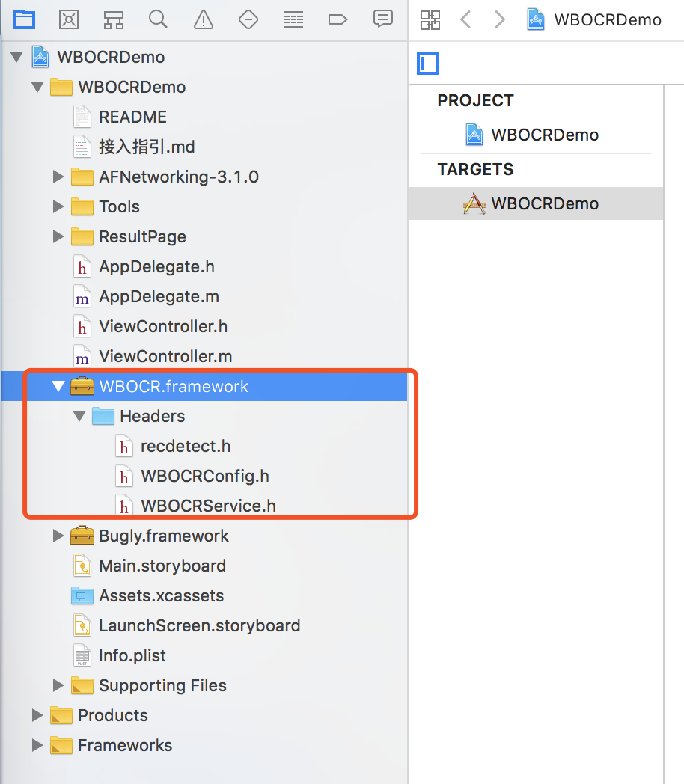Screen dimensions: 684x784
Task: Open the Debug navigator lines icon
Action: click(x=293, y=19)
